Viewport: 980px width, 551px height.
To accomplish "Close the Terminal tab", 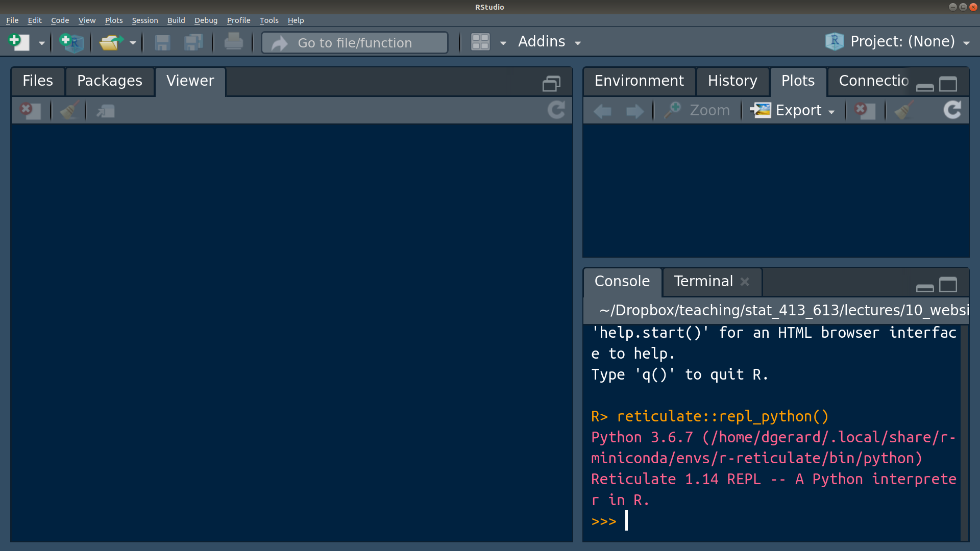I will 745,282.
